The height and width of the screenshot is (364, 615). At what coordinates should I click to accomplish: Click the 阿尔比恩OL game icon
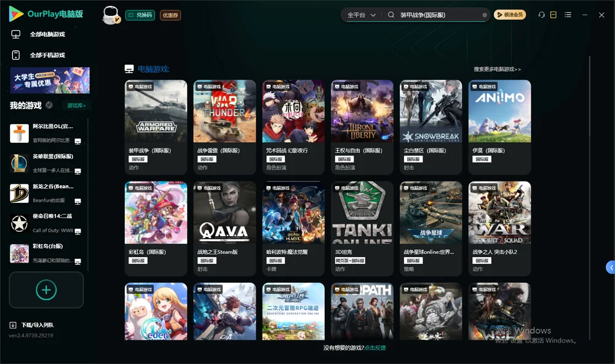[19, 133]
